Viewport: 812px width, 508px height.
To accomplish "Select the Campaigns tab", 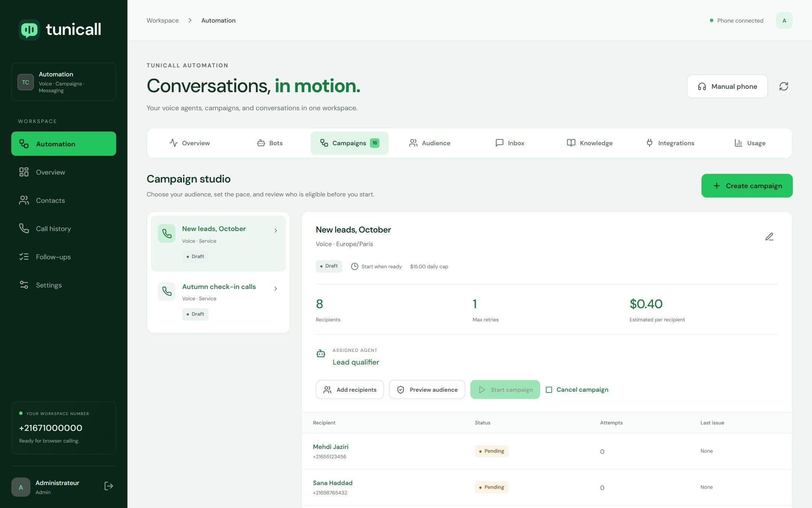I will click(350, 143).
